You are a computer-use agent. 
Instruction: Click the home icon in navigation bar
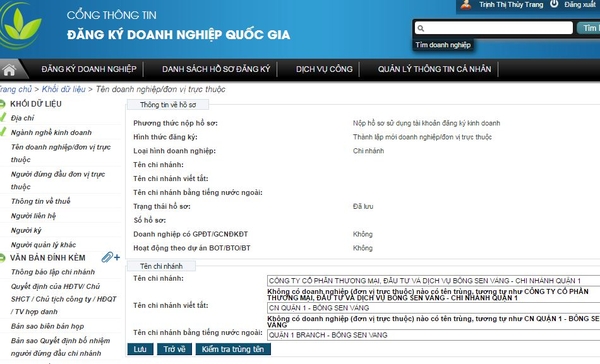[x=9, y=70]
